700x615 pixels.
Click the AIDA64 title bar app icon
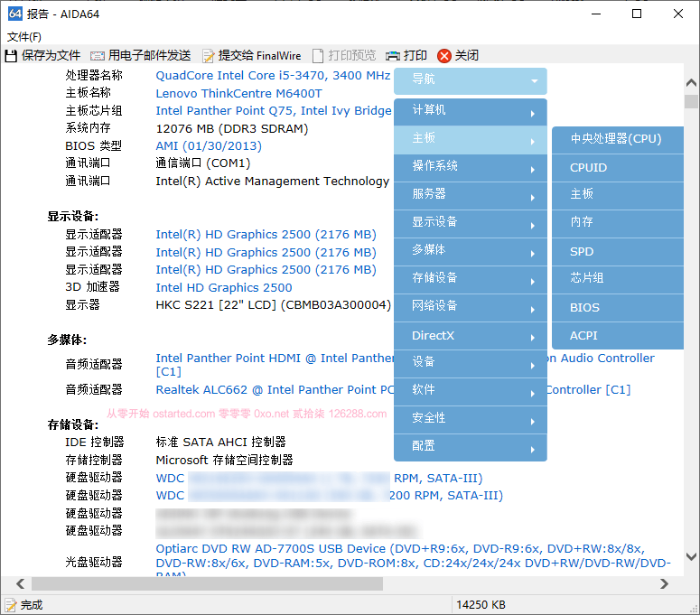click(14, 14)
